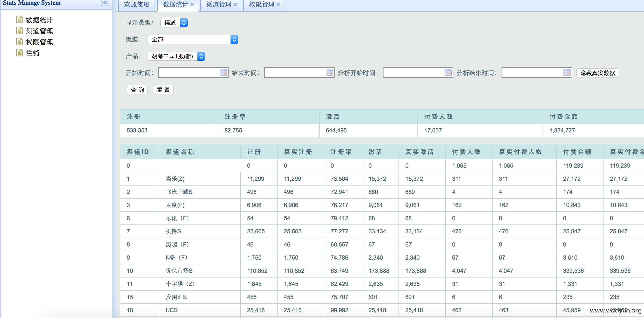Open the calendar picker for 结束时间
644x318 pixels.
click(x=329, y=73)
